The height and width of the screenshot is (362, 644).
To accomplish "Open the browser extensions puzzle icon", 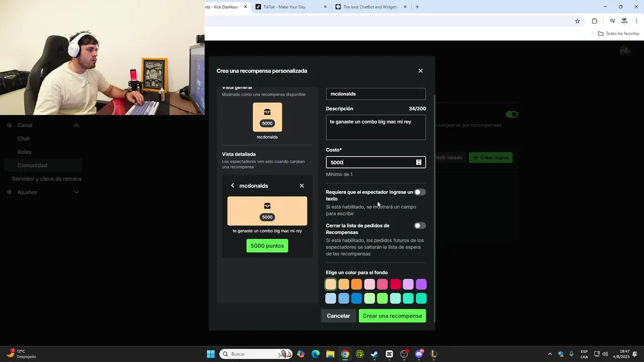I will [x=595, y=21].
